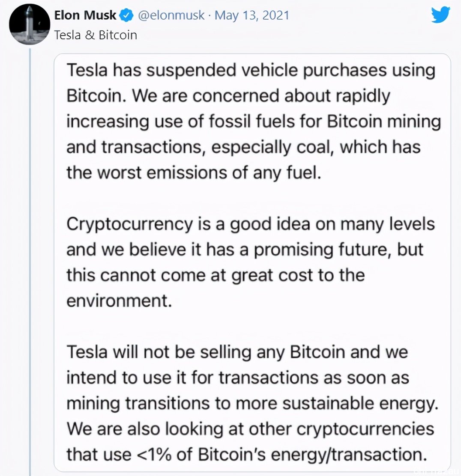Open the "Elon Musk" display name
Viewport: 461px width, 476px height.
click(85, 15)
